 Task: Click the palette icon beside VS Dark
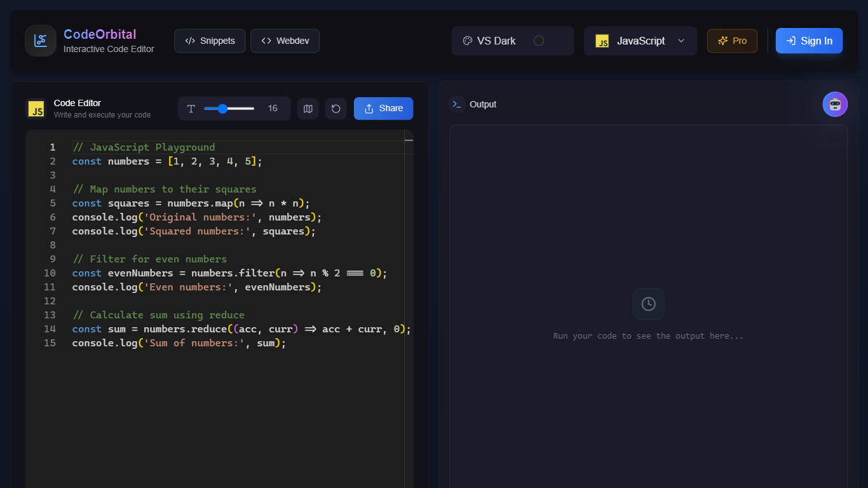(468, 41)
